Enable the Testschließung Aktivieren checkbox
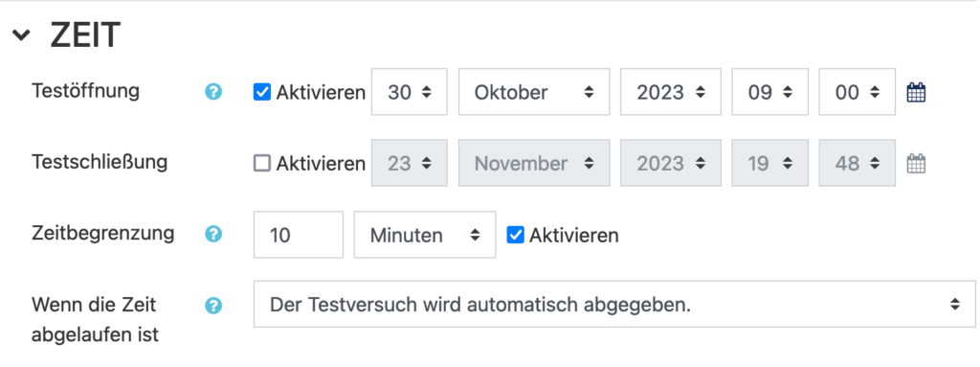 pos(262,164)
